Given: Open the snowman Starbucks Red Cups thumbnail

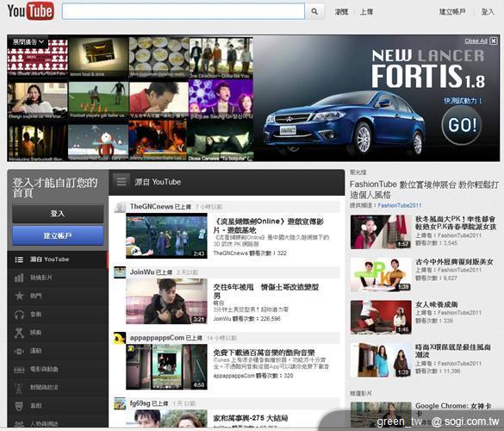Looking at the screenshot, I should tap(98, 142).
